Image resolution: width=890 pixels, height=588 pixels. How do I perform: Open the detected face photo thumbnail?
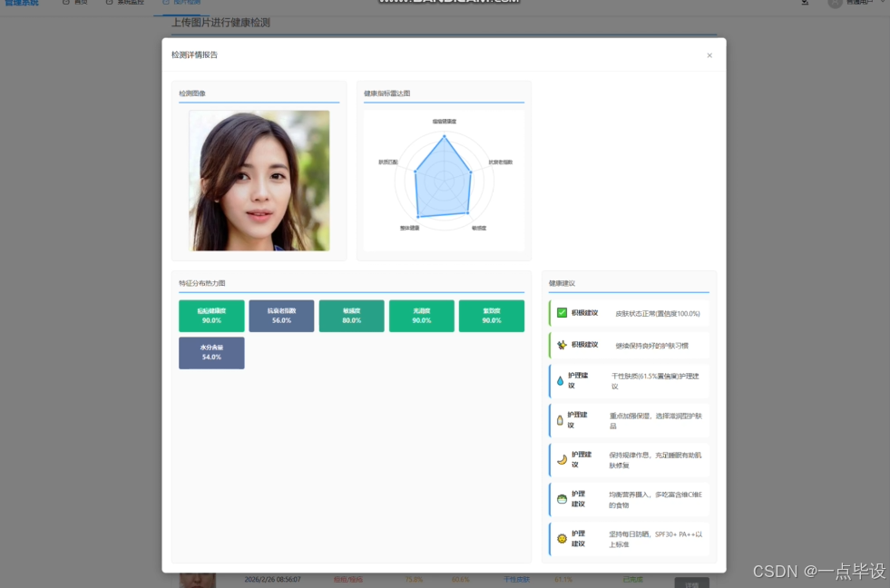(x=259, y=181)
